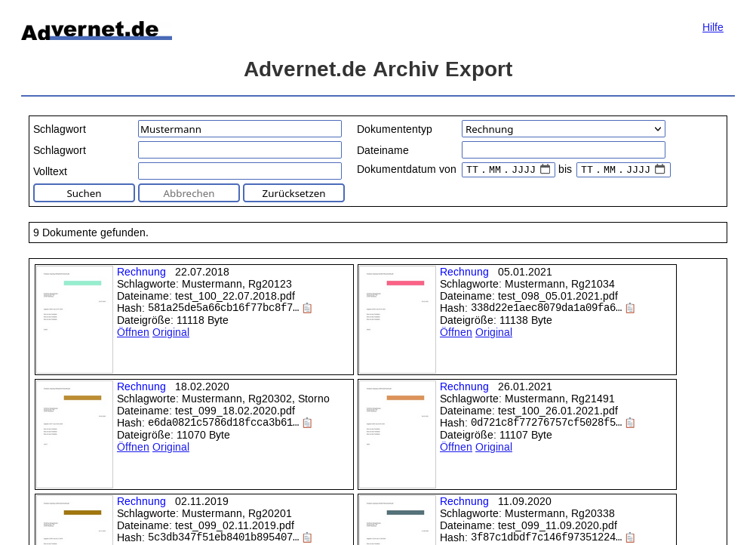Copy hash of test_100_26.01.2021.pdf
756x545 pixels.
click(630, 423)
